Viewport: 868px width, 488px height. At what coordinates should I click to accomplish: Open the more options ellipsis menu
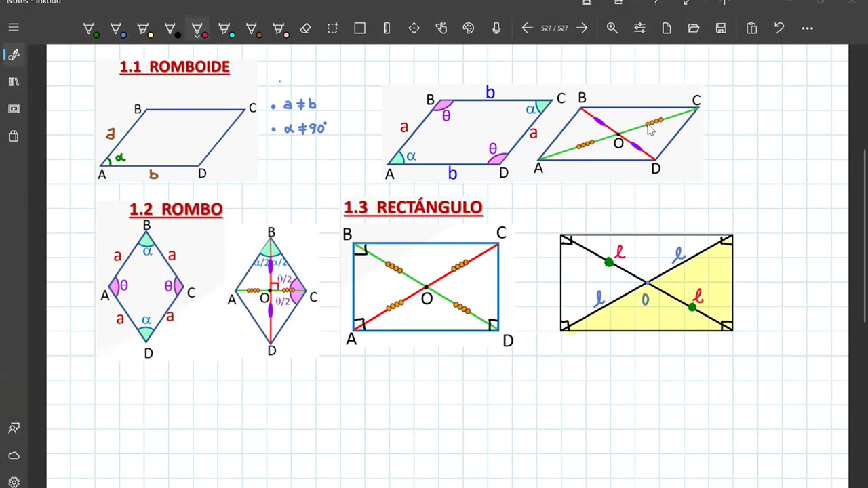click(x=807, y=28)
